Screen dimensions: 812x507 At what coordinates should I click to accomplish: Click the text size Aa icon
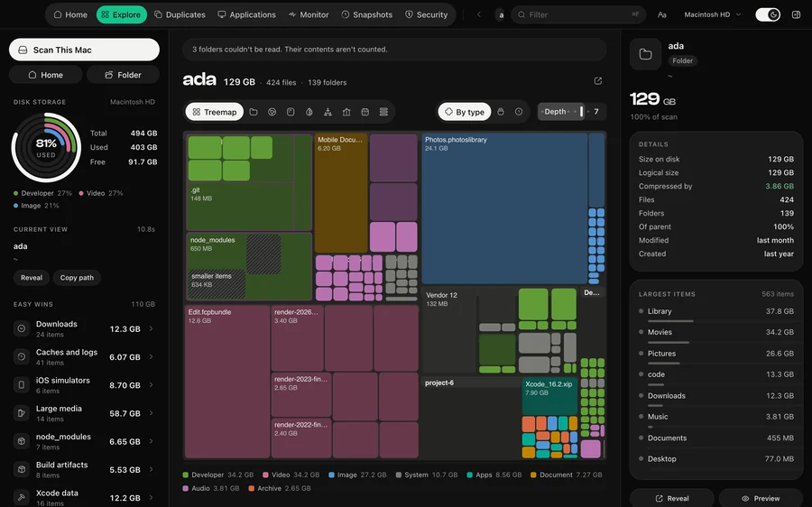pos(662,14)
